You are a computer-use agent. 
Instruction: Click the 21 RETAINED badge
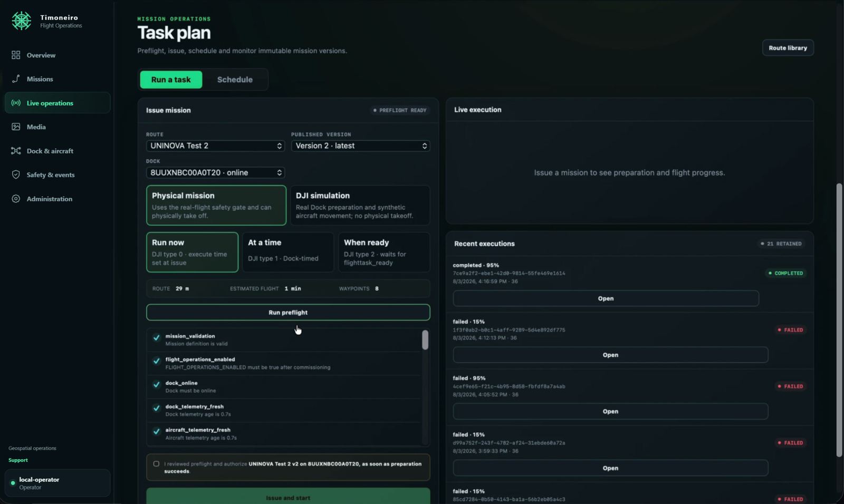781,244
